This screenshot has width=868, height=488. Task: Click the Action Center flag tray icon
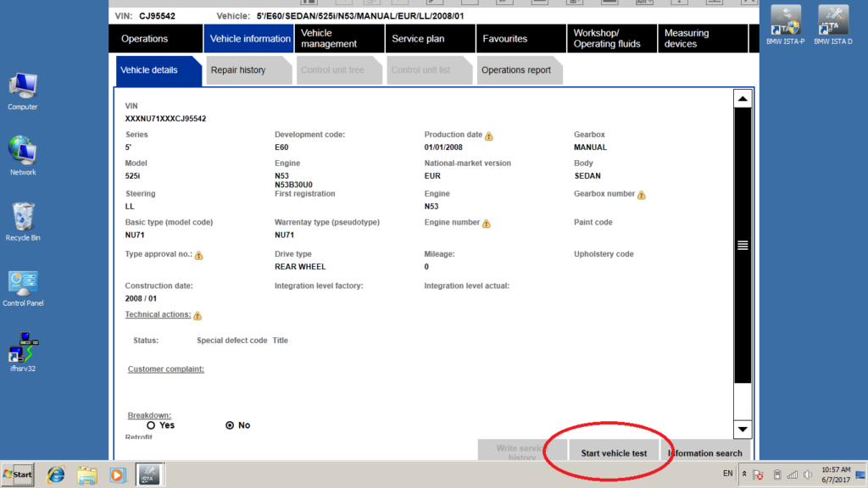tap(759, 474)
